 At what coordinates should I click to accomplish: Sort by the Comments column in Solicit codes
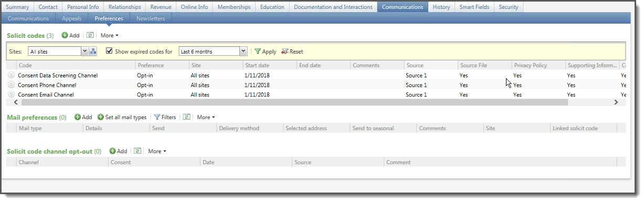pyautogui.click(x=377, y=65)
